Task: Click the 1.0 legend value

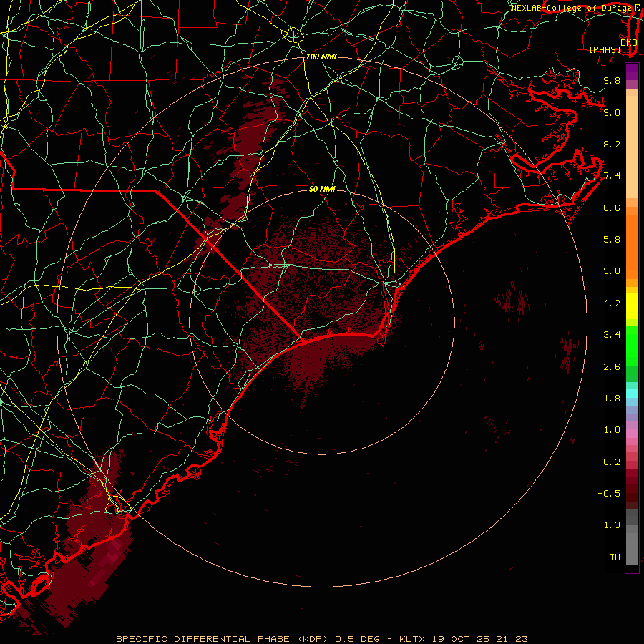Action: click(x=612, y=430)
